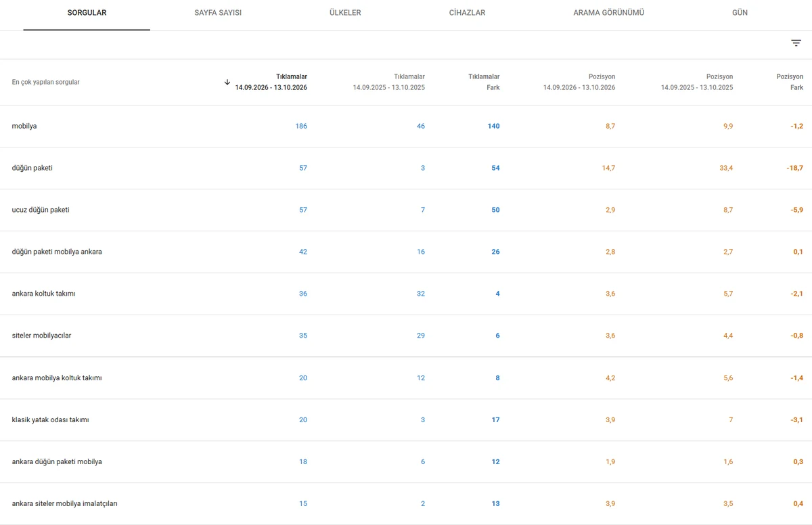Click the -1,4 position difference value

[x=797, y=378]
